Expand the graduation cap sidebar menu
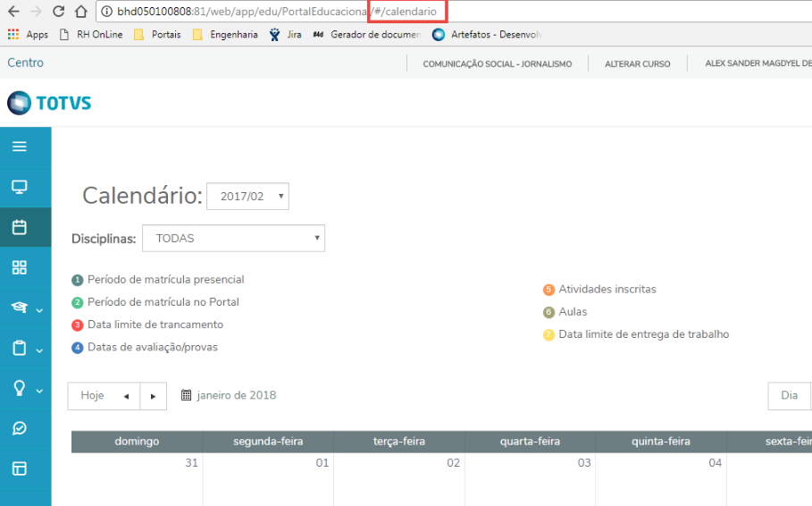The image size is (812, 506). [x=20, y=308]
